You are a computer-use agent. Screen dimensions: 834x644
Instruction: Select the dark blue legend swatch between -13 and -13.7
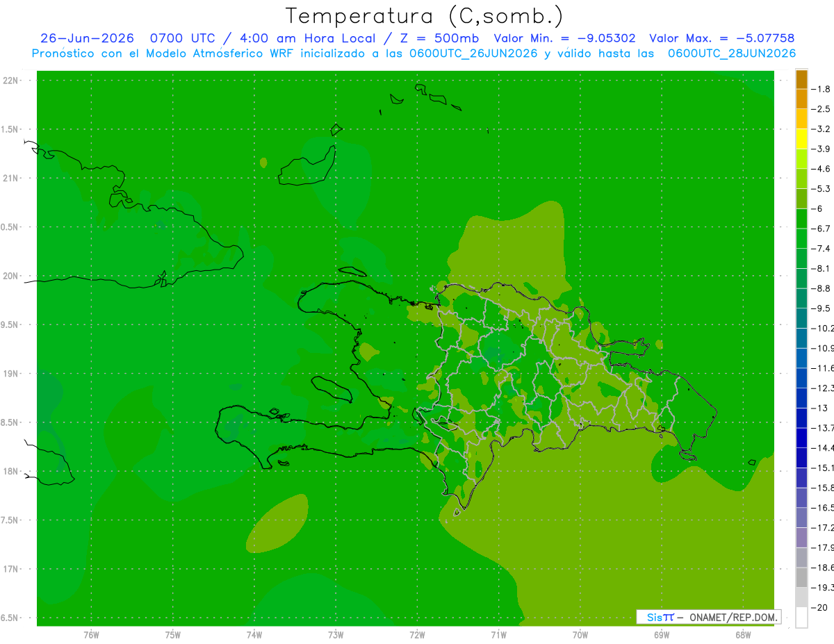(x=801, y=418)
